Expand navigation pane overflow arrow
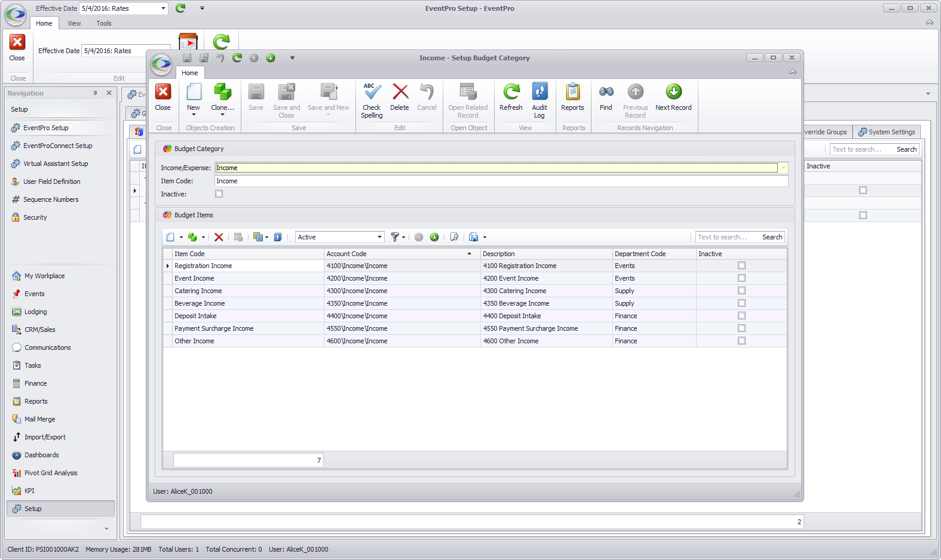 point(106,528)
